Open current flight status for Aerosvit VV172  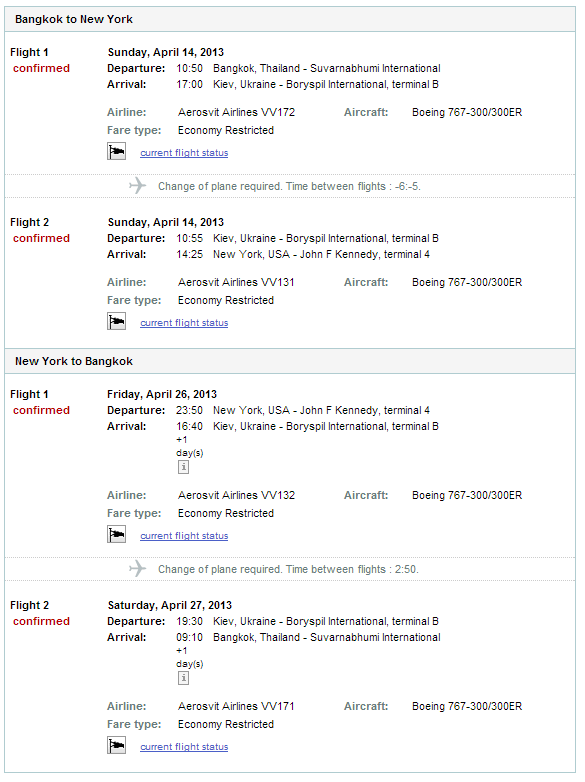(x=184, y=153)
